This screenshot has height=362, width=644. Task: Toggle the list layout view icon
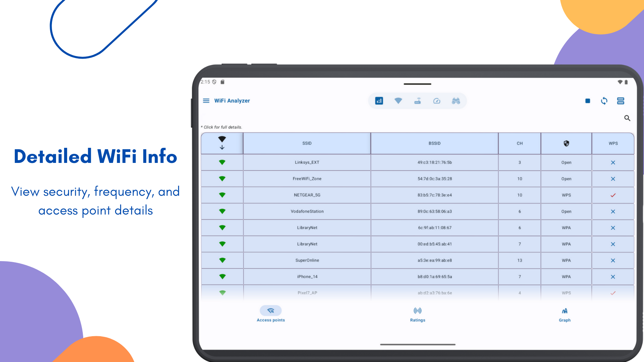pos(621,101)
